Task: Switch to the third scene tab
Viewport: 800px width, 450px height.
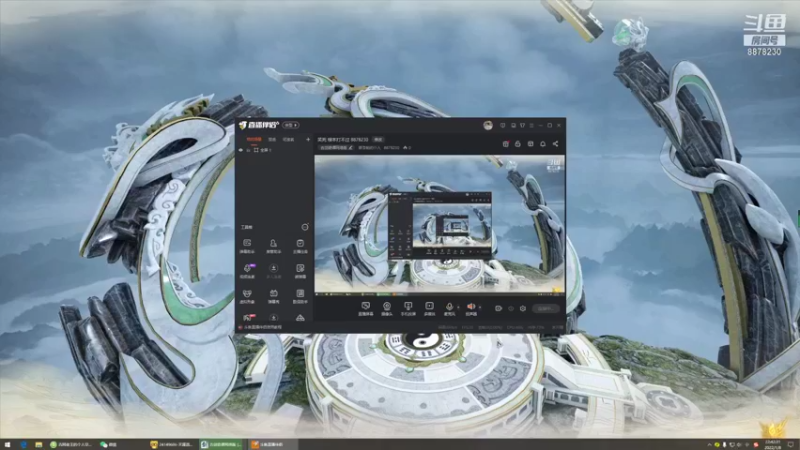Action: [288, 139]
